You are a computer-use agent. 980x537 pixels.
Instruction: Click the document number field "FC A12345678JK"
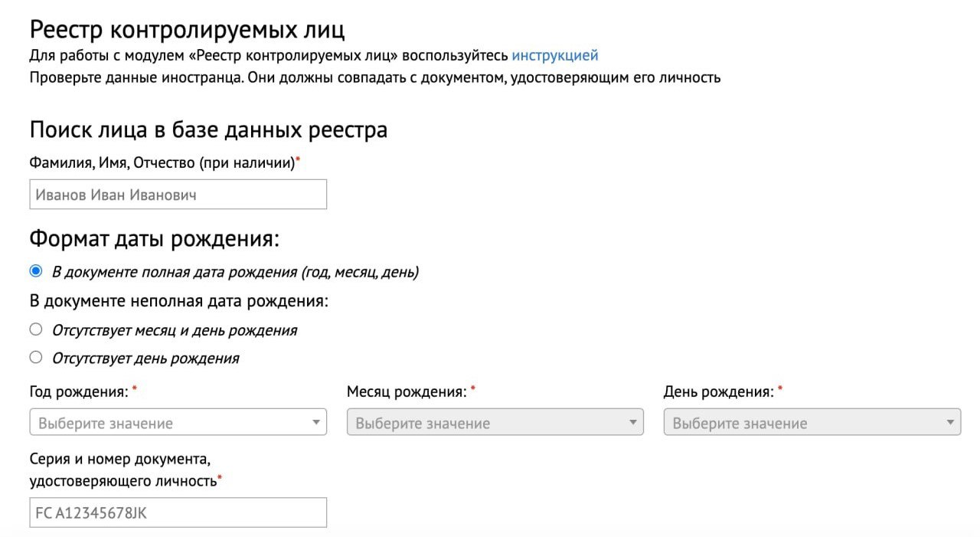point(178,512)
